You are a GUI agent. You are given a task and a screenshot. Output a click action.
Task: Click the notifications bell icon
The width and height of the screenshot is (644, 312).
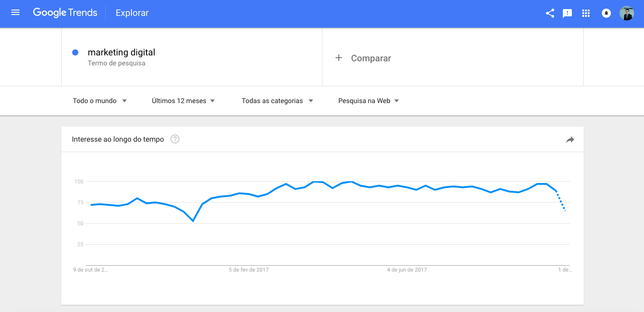click(x=606, y=13)
